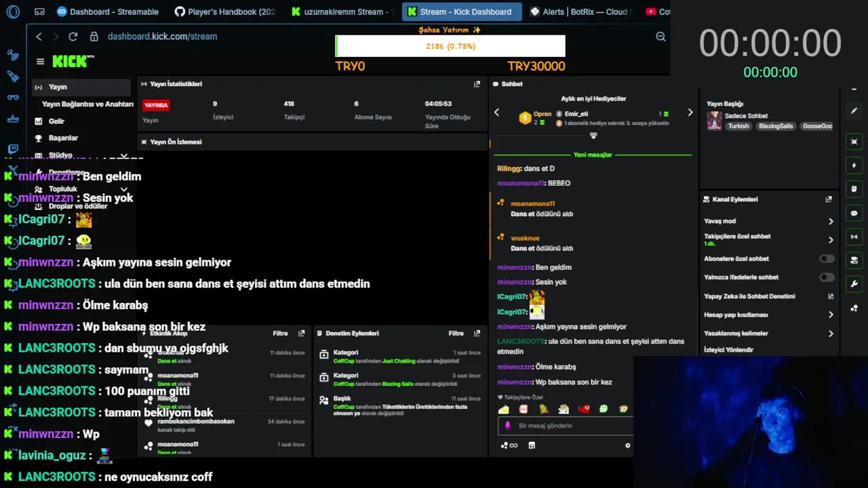Click the channel points infinity icon
This screenshot has height=488, width=868.
point(509,445)
